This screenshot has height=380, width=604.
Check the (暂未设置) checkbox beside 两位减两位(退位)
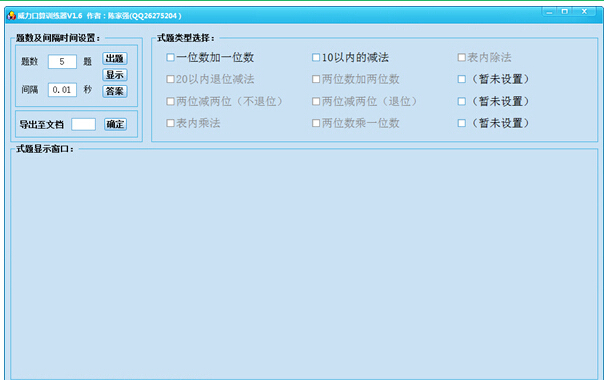[x=461, y=101]
